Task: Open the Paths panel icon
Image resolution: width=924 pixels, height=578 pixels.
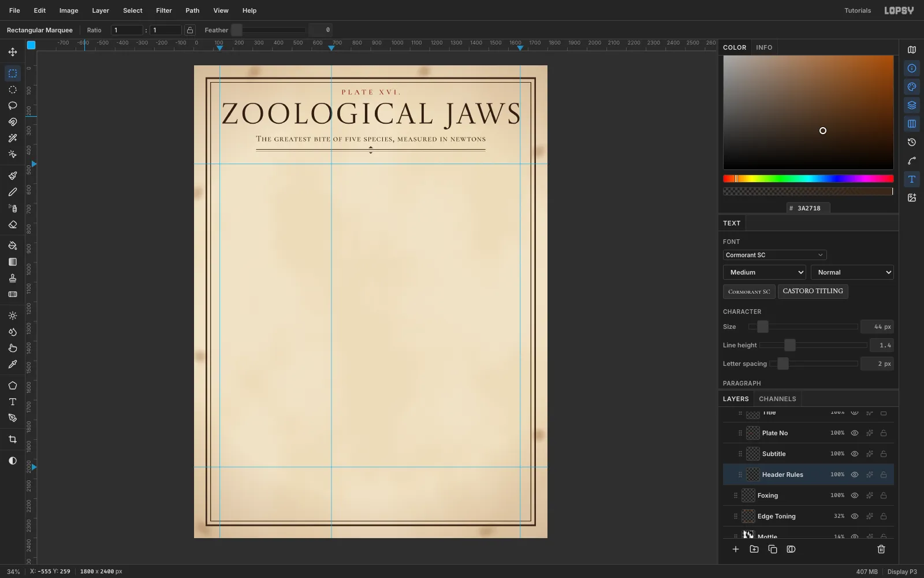Action: [x=912, y=161]
